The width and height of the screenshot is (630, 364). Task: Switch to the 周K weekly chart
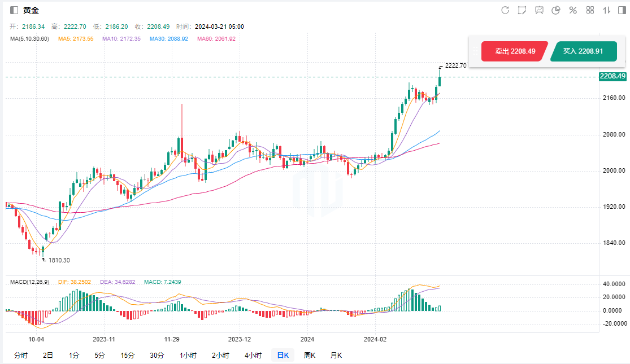pos(310,355)
